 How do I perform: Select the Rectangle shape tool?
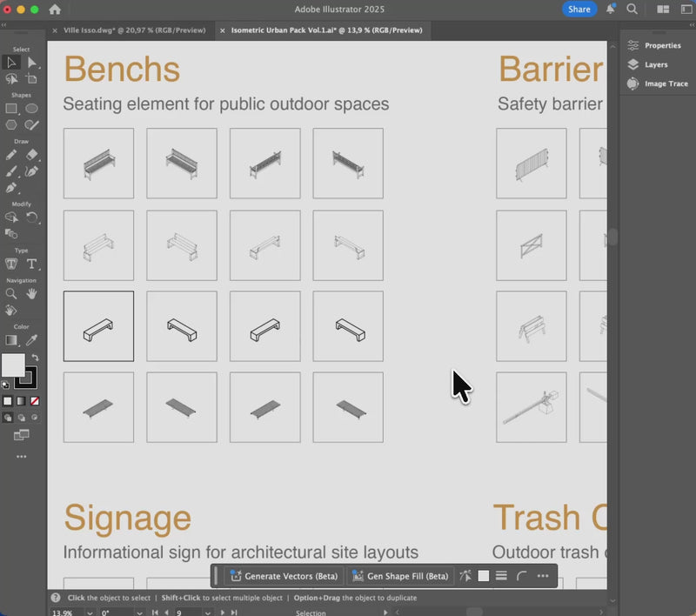coord(11,109)
